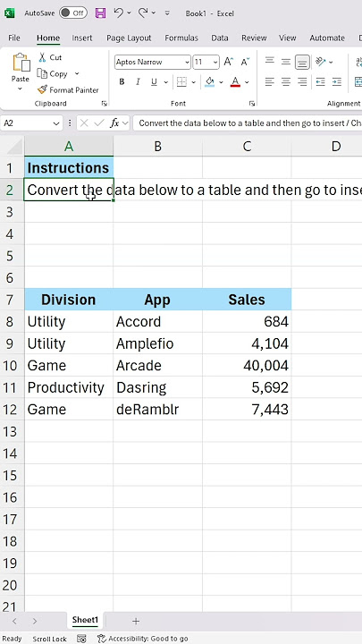362x644 pixels.
Task: Open the Fill Color picker arrow
Action: [x=221, y=82]
